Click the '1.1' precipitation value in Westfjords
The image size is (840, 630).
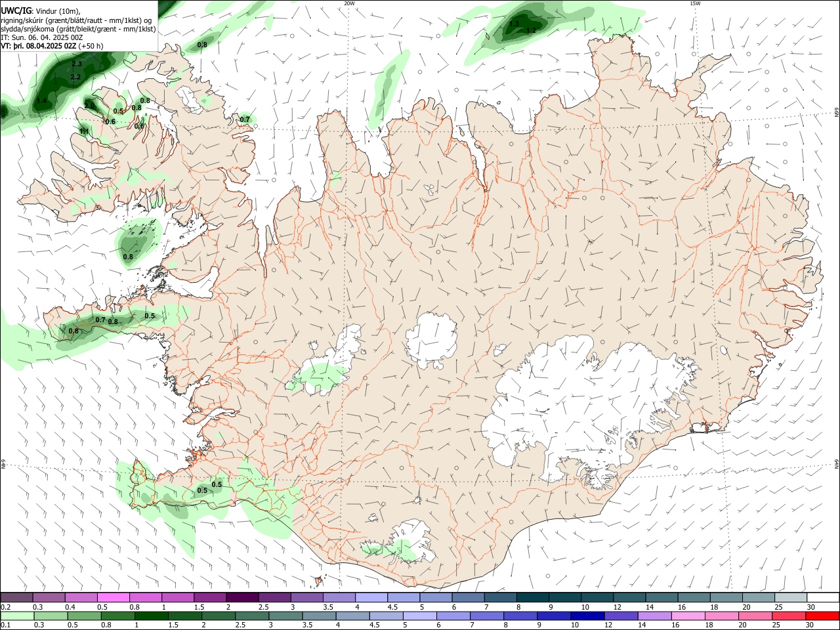[x=84, y=131]
